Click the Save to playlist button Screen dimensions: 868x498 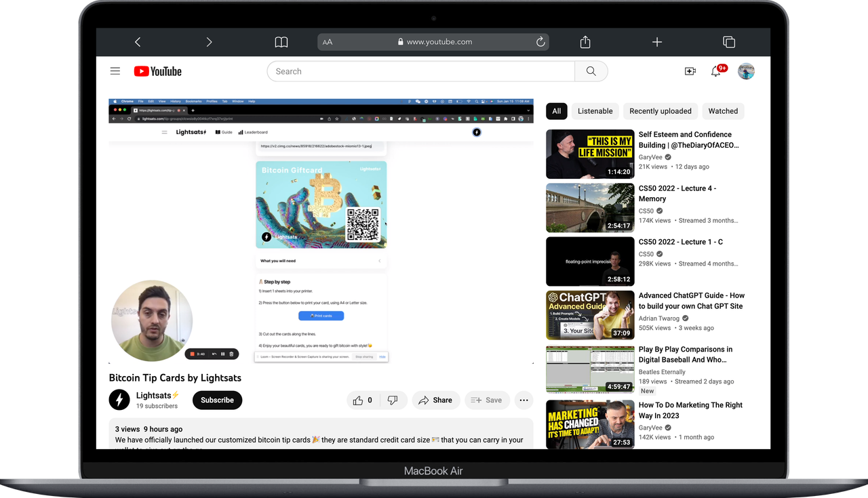click(x=487, y=400)
